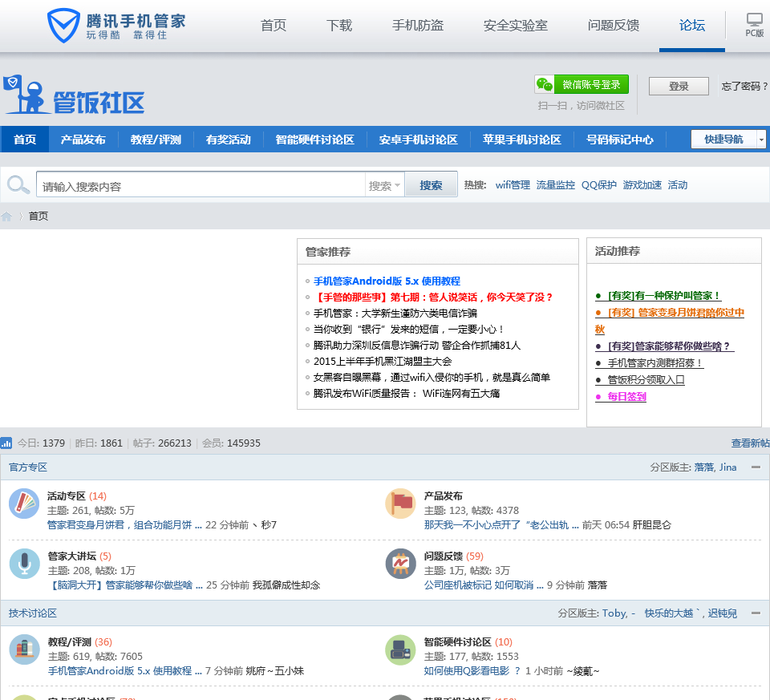Screen dimensions: 770x700
Task: Open the search type dropdown
Action: [384, 185]
